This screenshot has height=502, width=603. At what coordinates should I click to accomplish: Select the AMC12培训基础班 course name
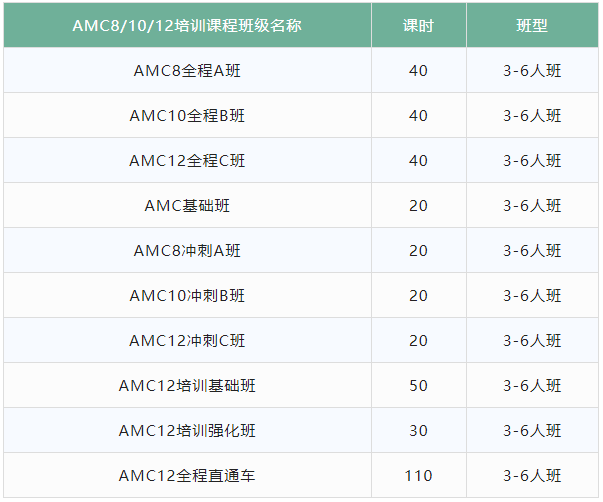point(187,386)
